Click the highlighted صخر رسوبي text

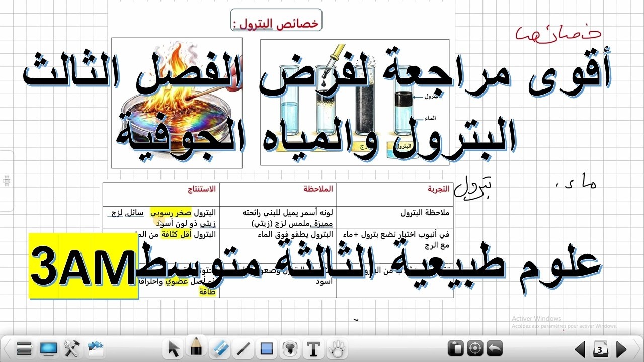pyautogui.click(x=172, y=213)
